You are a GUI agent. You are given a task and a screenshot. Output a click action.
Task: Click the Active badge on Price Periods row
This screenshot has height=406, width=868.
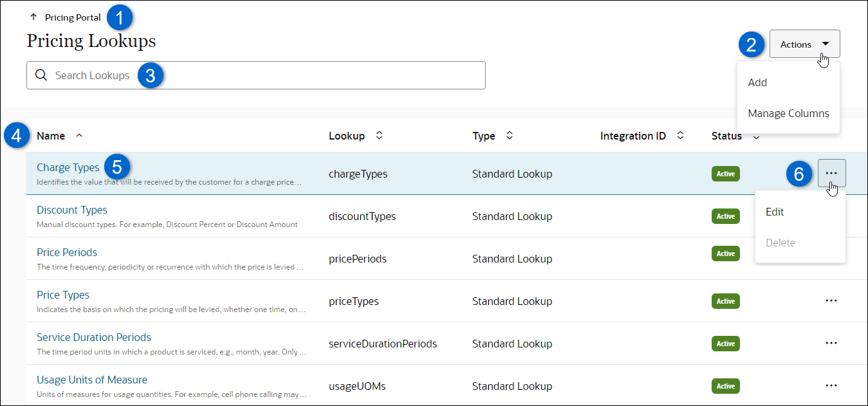pyautogui.click(x=725, y=253)
